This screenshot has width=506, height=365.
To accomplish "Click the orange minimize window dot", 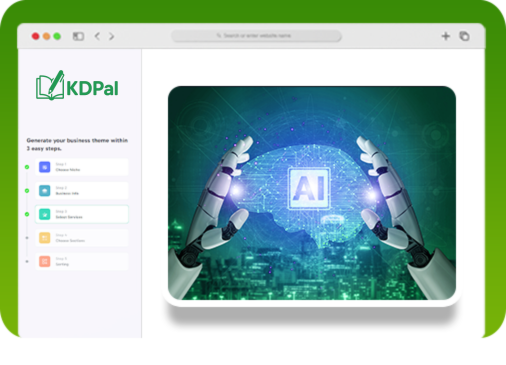I will coord(47,36).
